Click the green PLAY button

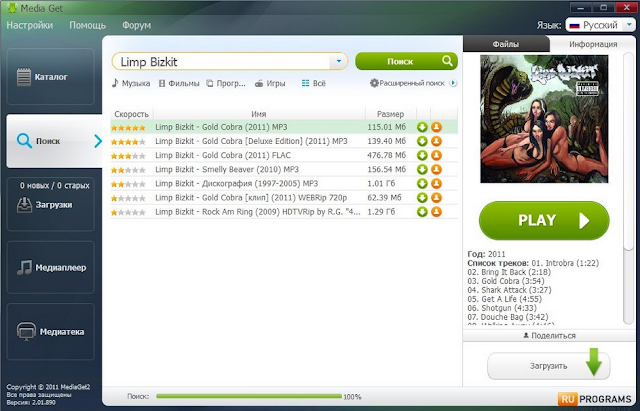tap(544, 220)
